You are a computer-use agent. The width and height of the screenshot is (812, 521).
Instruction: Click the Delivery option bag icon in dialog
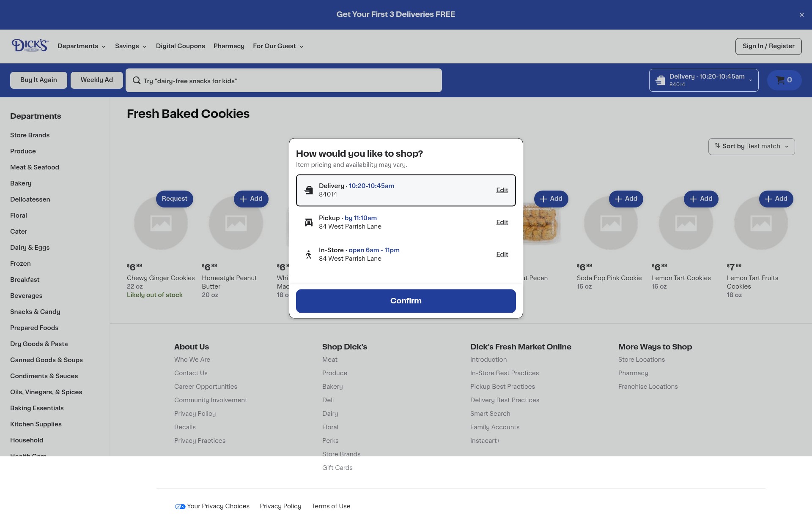[x=309, y=190]
